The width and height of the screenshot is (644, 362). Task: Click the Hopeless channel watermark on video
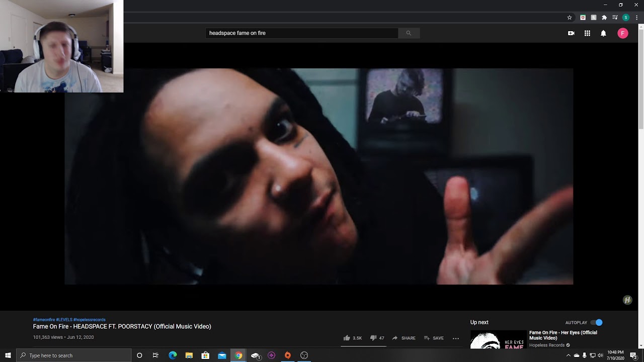[x=627, y=300]
